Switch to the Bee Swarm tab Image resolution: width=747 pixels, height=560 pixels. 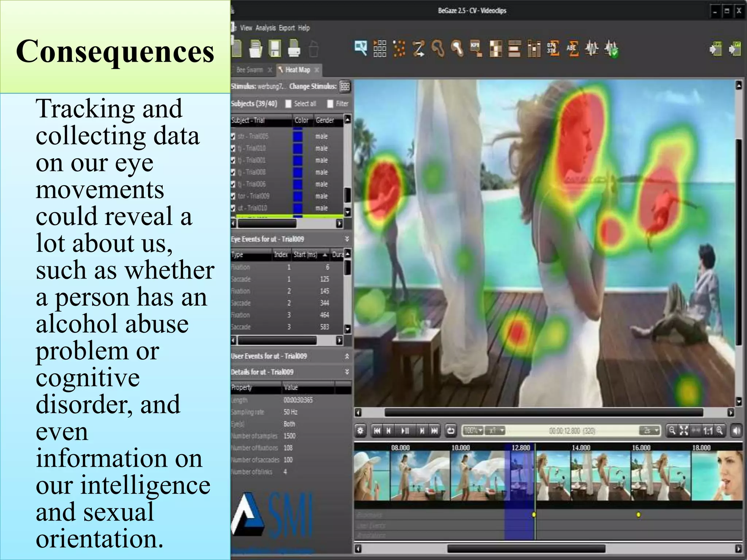pos(249,70)
